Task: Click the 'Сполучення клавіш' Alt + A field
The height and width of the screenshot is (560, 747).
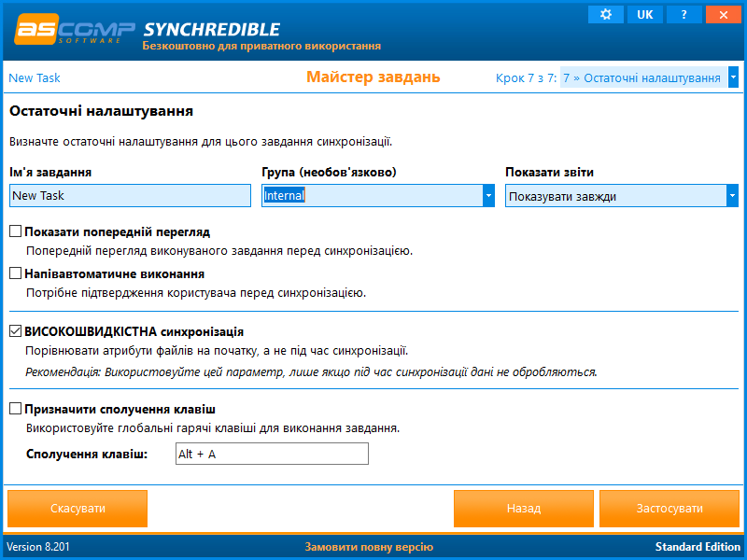Action: pos(272,454)
